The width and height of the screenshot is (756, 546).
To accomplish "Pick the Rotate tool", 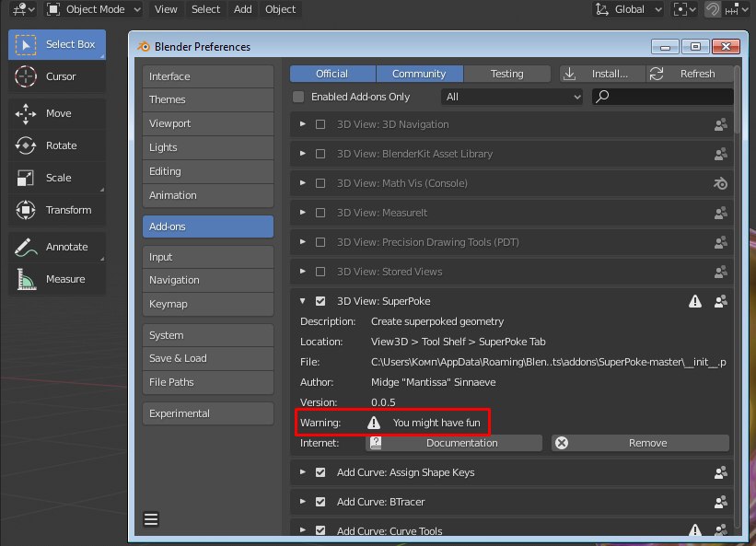I will pos(57,145).
